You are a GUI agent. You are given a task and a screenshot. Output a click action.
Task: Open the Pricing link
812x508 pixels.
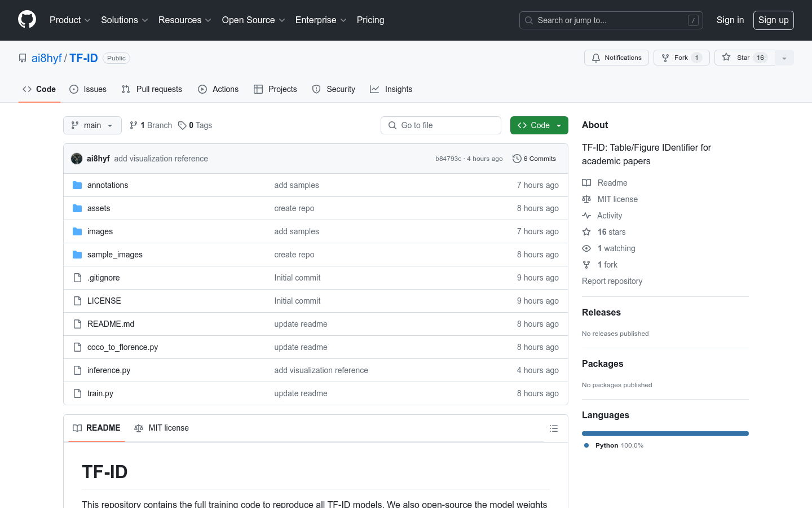tap(370, 20)
